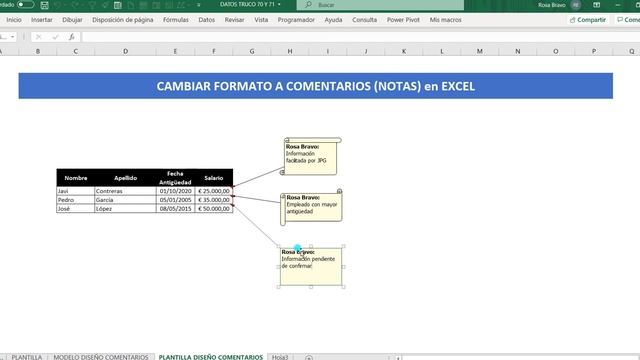Viewport: 640px width, 360px height.
Task: Click the note 'Empleado con mayor antigüedad'
Action: pyautogui.click(x=311, y=208)
